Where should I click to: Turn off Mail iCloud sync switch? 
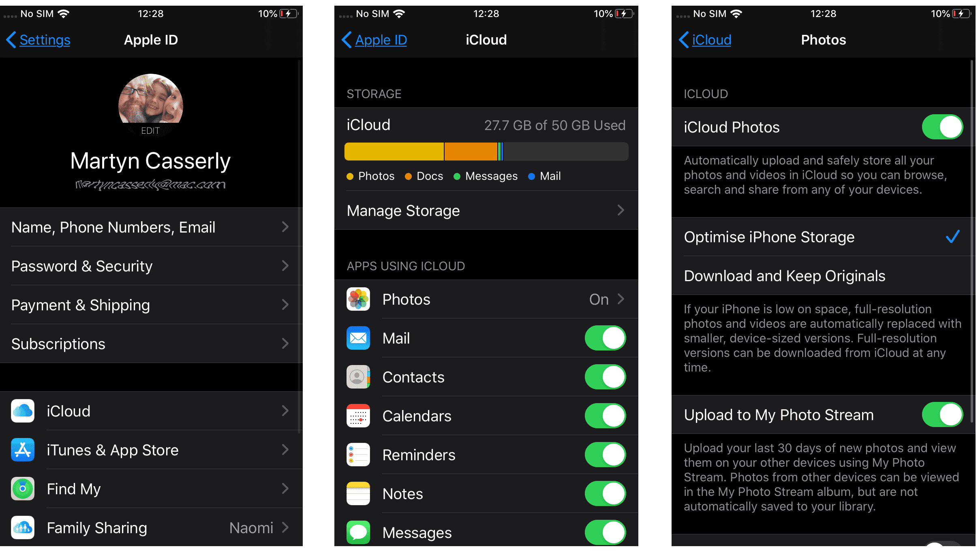point(606,338)
